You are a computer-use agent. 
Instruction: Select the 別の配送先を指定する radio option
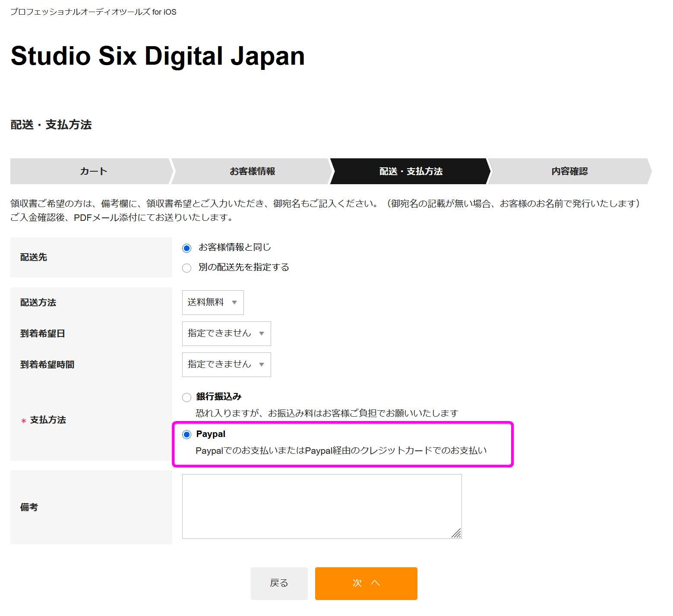click(186, 268)
